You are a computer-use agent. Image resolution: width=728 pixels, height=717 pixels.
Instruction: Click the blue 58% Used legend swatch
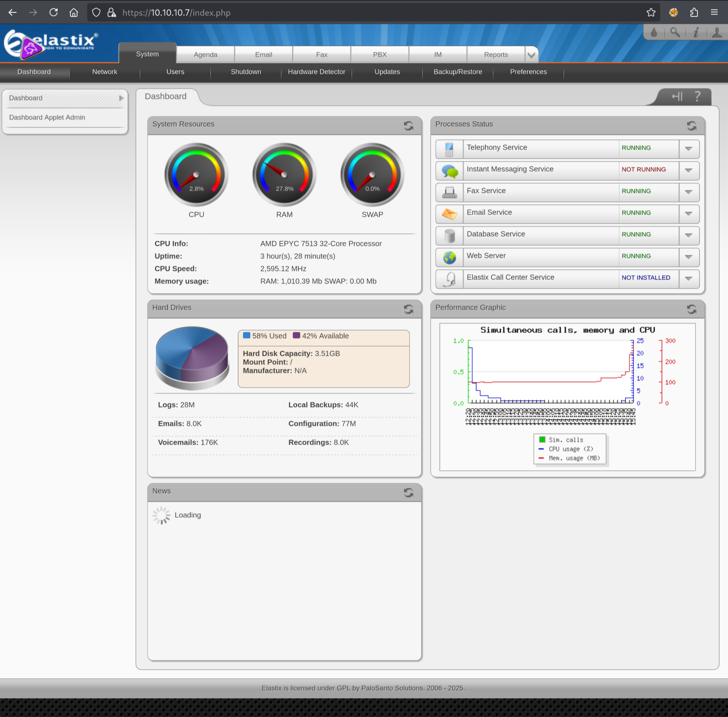click(x=246, y=335)
